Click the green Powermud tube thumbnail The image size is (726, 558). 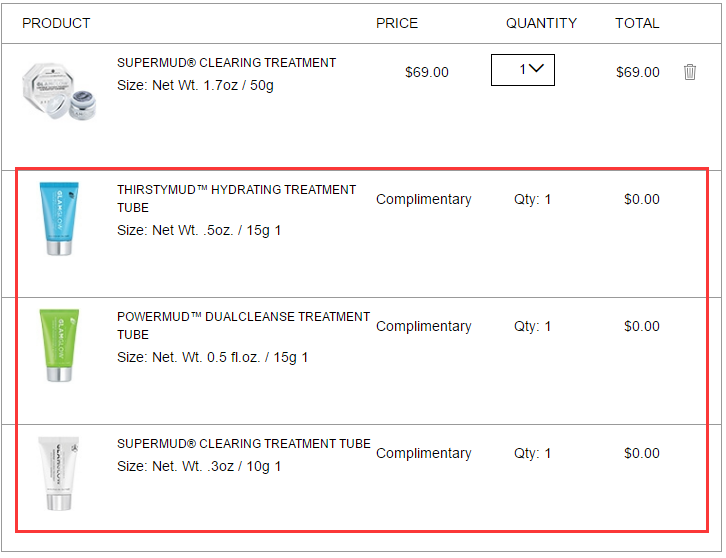[x=59, y=345]
